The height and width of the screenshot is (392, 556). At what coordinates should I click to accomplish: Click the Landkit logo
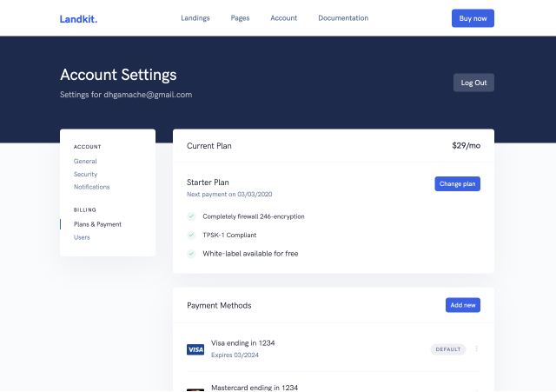pos(78,18)
